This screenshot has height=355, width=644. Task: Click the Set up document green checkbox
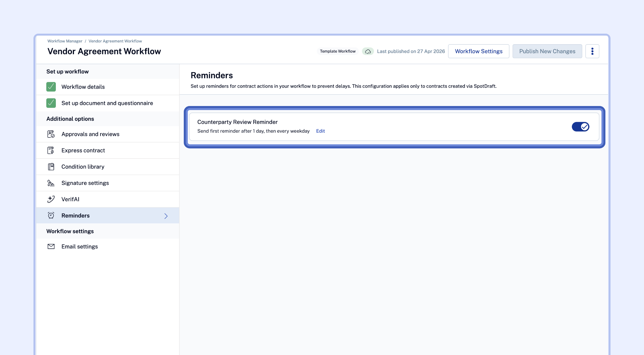coord(51,103)
